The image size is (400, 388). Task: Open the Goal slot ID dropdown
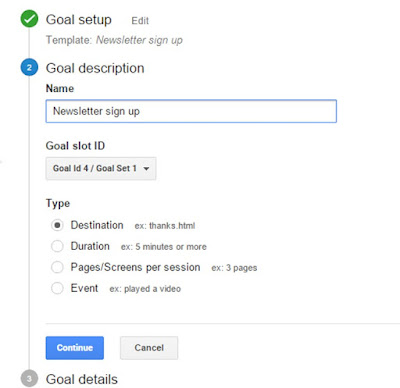tap(101, 169)
